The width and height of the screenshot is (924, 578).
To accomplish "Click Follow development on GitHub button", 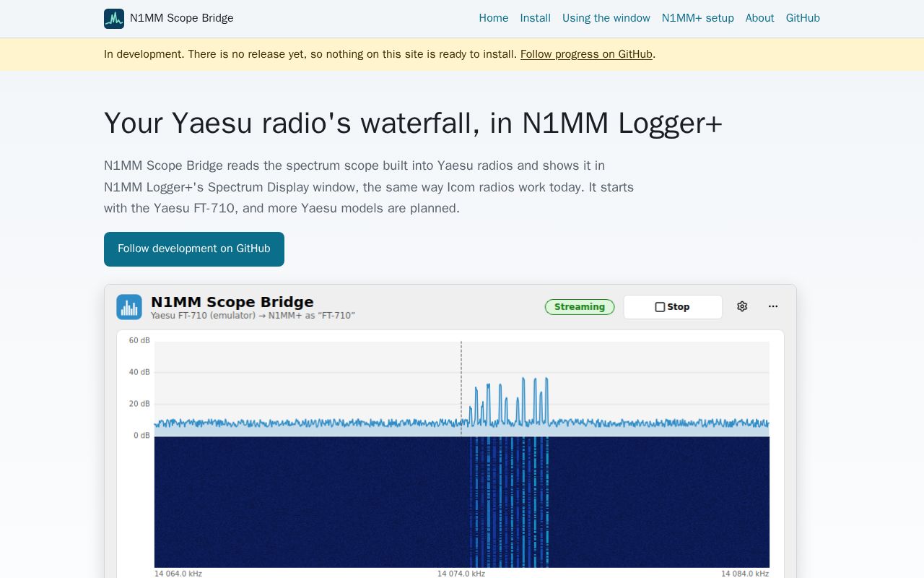I will [194, 249].
